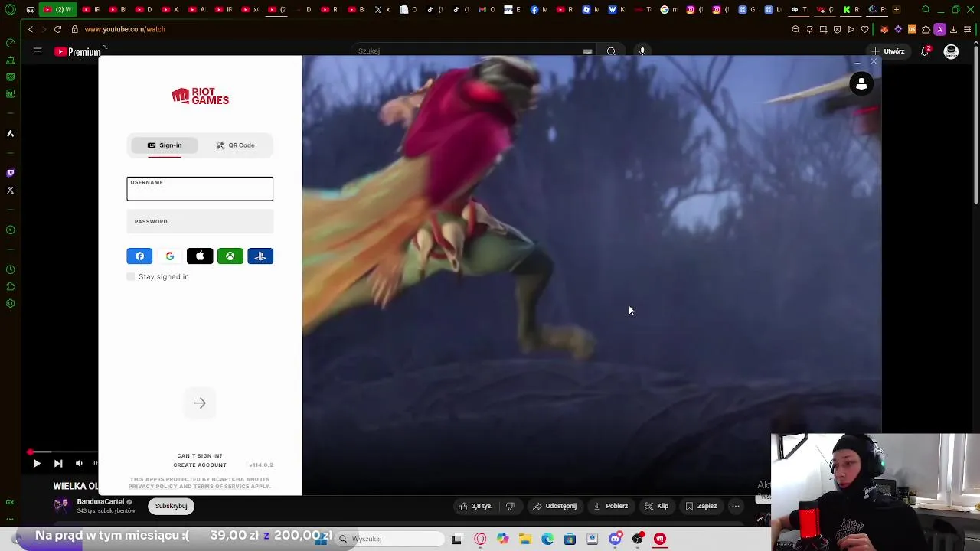Viewport: 980px width, 551px height.
Task: Click the Riot Games logo
Action: [x=200, y=96]
